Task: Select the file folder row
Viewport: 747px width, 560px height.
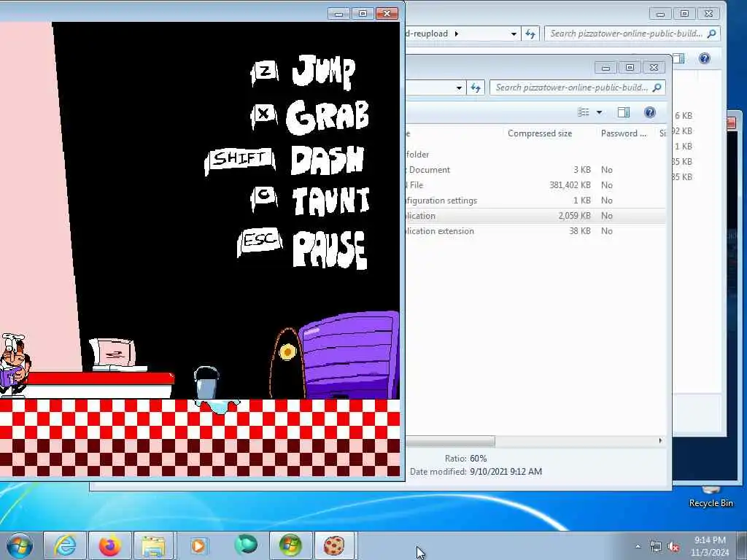Action: coord(536,155)
